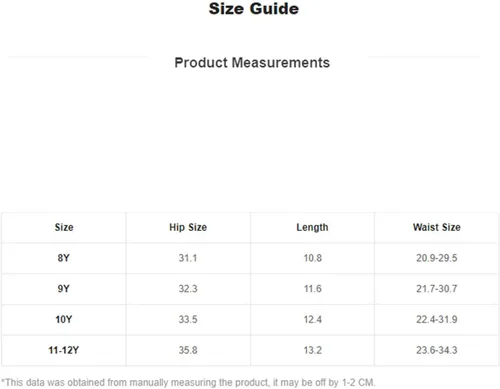Viewport: 500px width, 389px height.
Task: Click the Size column header
Action: (64, 227)
